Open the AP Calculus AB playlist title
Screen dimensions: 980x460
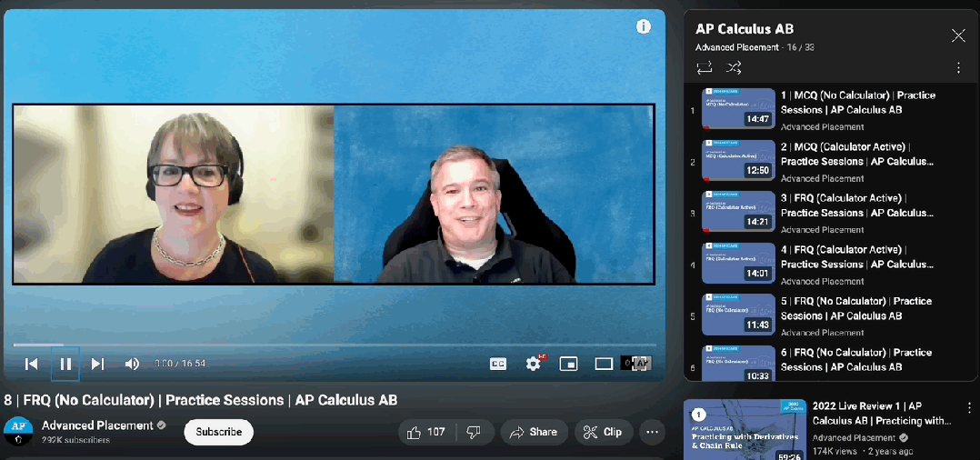[745, 29]
